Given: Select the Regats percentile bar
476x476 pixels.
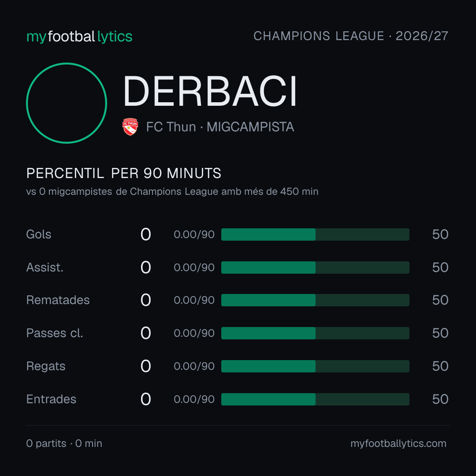Looking at the screenshot, I should pos(315,366).
